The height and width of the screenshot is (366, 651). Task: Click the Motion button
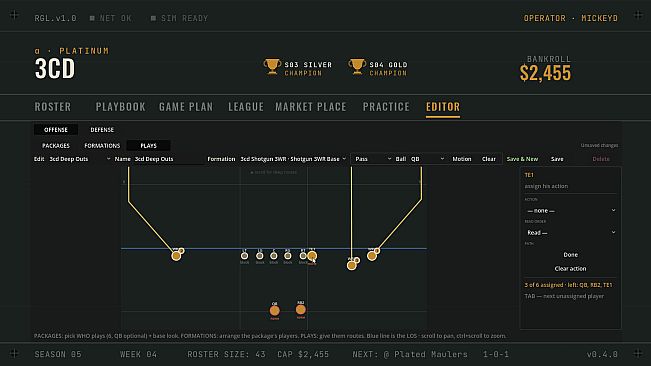click(x=462, y=159)
